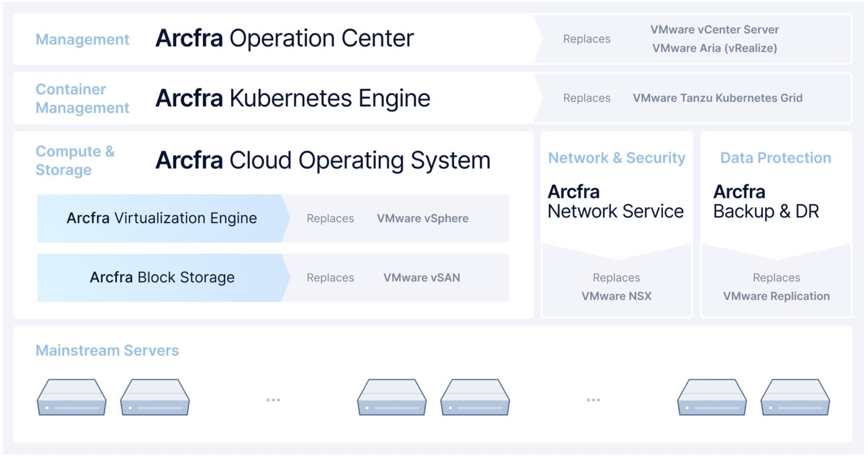Click the VMware vSAN text
Image resolution: width=868 pixels, height=456 pixels.
click(x=422, y=278)
